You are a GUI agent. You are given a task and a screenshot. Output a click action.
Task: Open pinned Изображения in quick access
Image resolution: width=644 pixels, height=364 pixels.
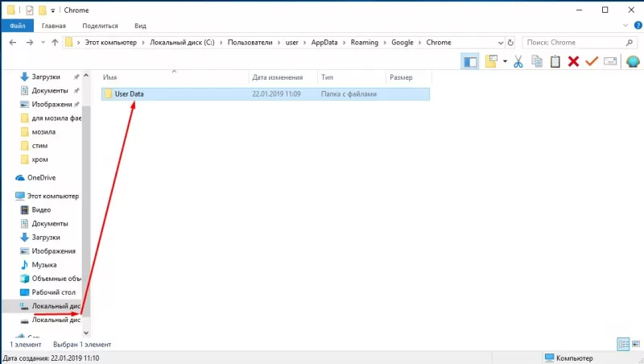[50, 105]
